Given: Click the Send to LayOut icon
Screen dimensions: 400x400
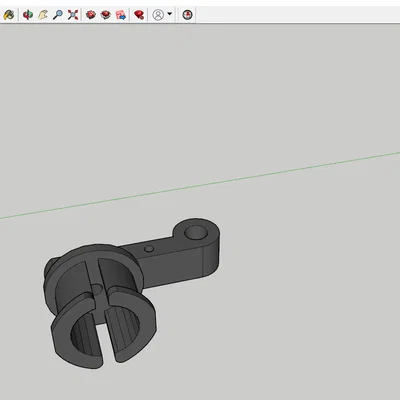Looking at the screenshot, I should click(x=121, y=15).
